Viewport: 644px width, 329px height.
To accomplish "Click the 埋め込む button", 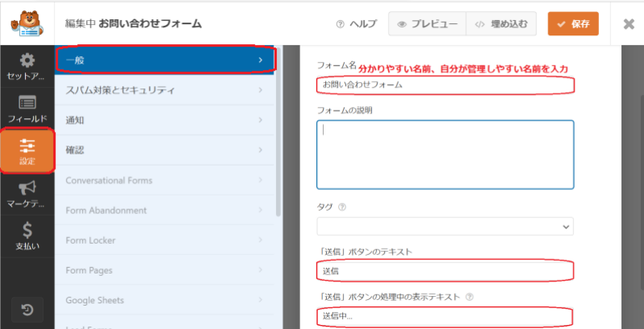I will [x=501, y=24].
